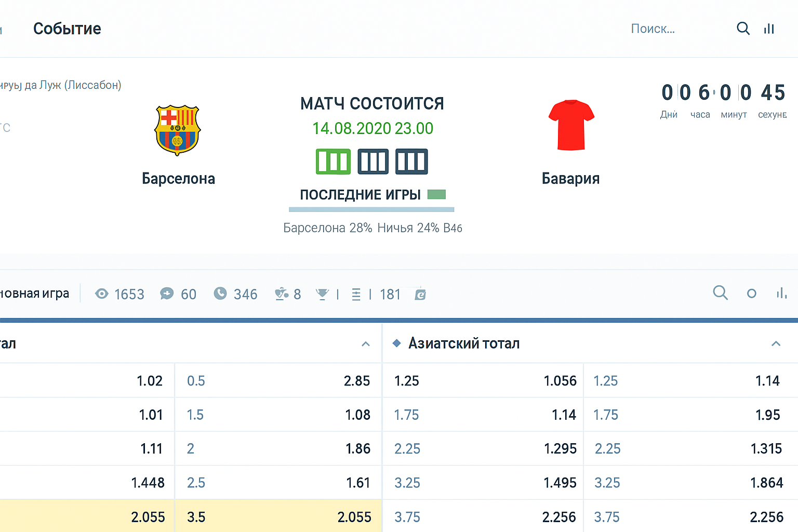Click the list lines icon near 181

(x=356, y=295)
